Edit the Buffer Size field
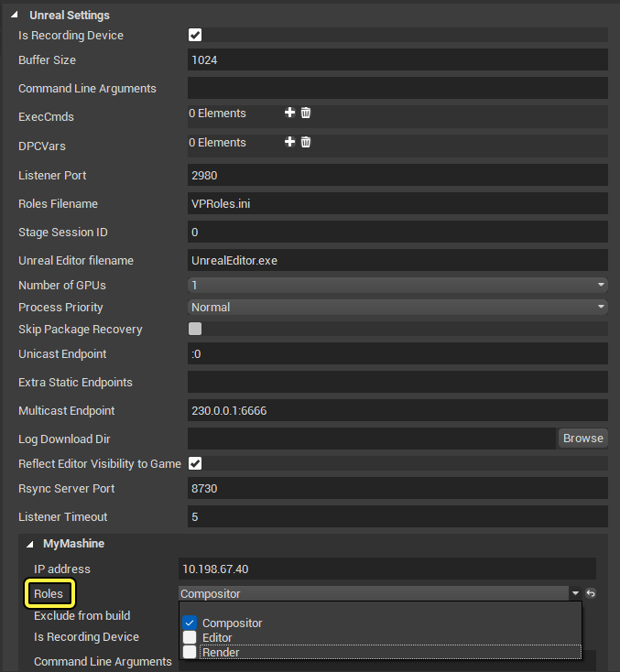This screenshot has height=672, width=620. pyautogui.click(x=397, y=60)
